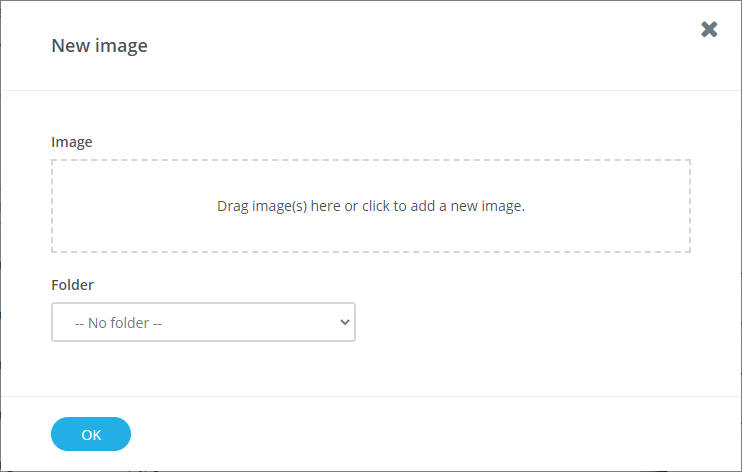Browse for an image via the drop zone
The width and height of the screenshot is (742, 472).
371,206
